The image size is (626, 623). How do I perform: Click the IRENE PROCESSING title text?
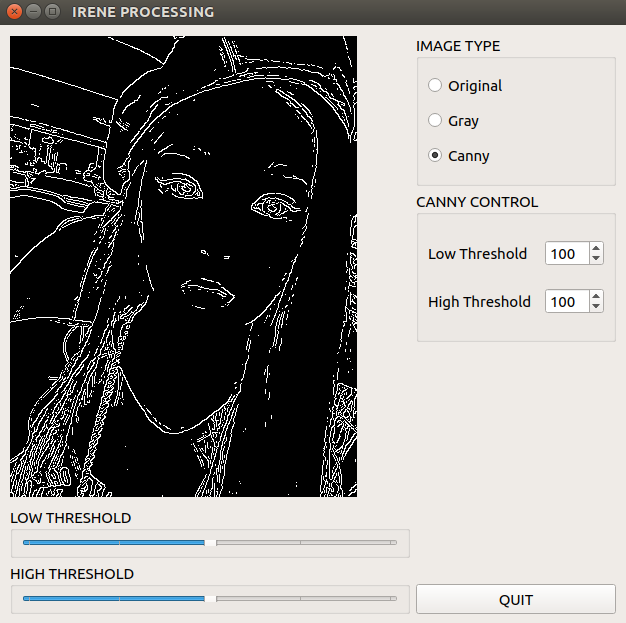[143, 12]
